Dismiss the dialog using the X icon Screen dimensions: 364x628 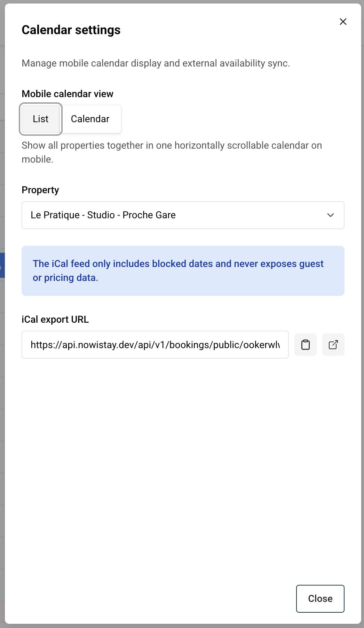(x=343, y=22)
